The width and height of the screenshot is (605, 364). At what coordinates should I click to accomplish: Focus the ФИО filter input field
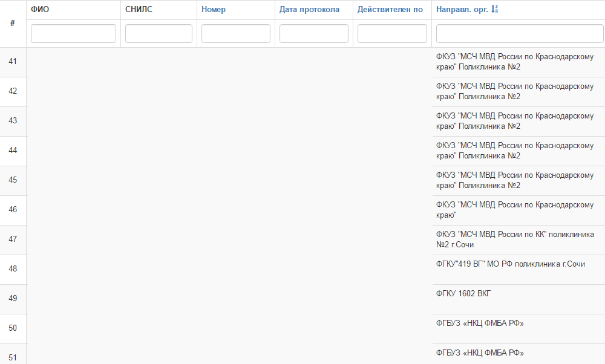click(x=73, y=34)
